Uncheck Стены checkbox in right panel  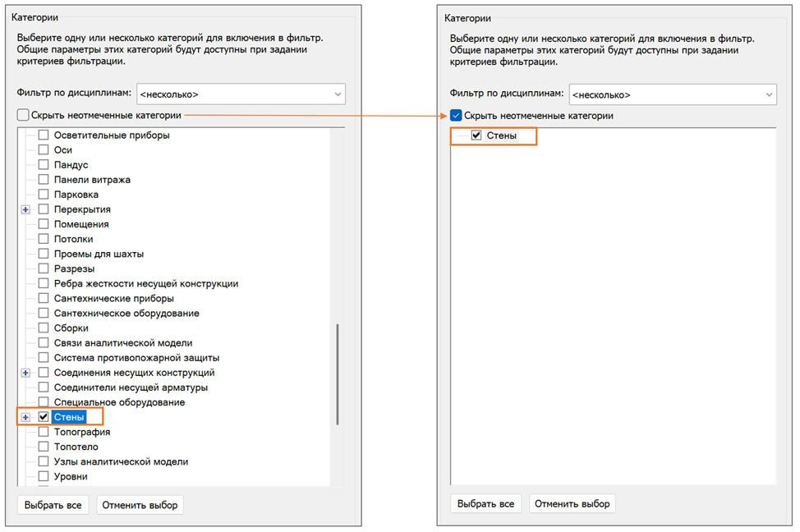[476, 135]
